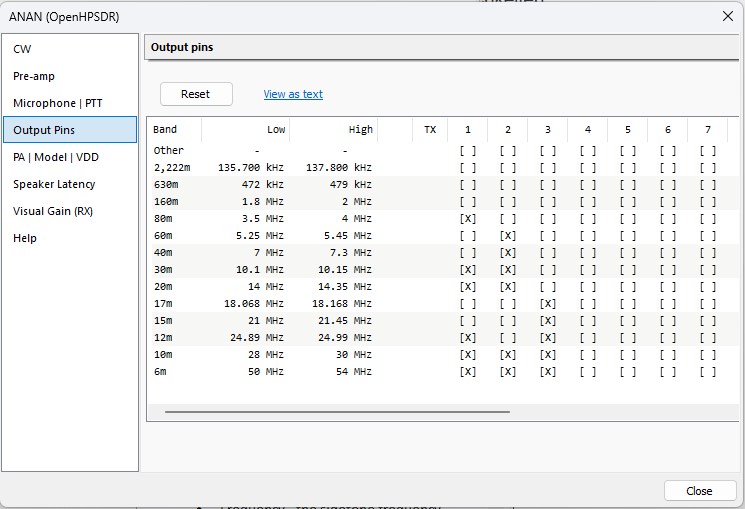The image size is (745, 509).
Task: Check pin 4 for 10m band
Action: [588, 355]
